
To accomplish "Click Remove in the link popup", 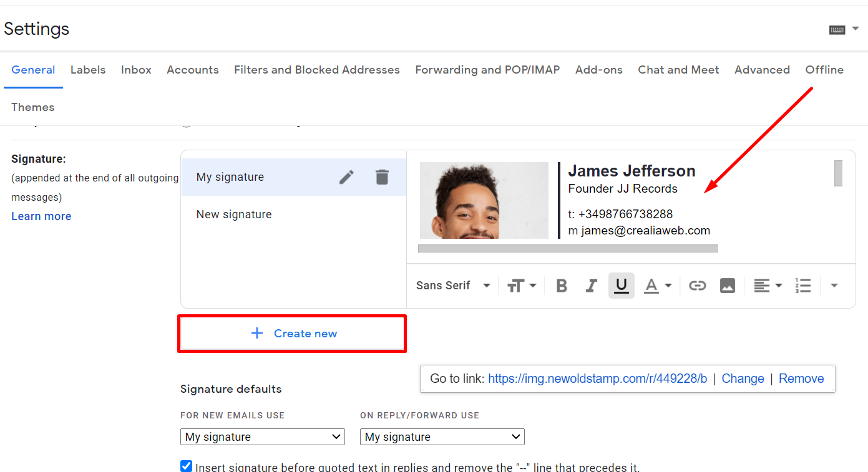I will click(x=801, y=378).
